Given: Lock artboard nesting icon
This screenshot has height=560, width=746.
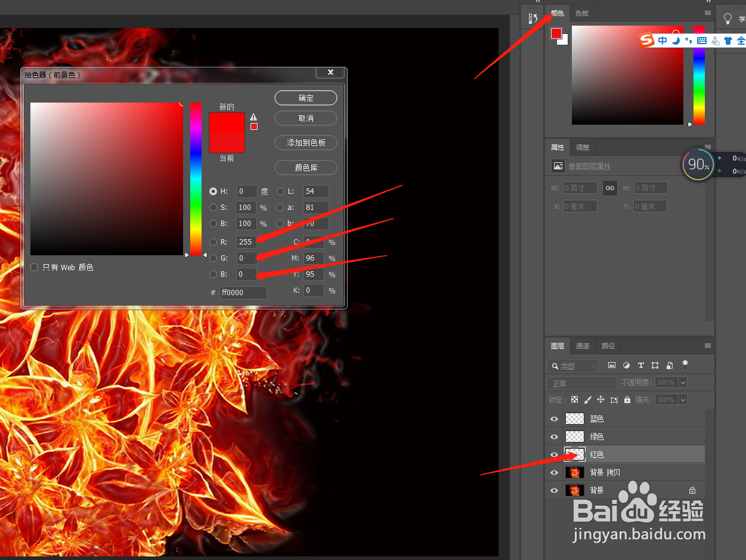Looking at the screenshot, I should [614, 400].
